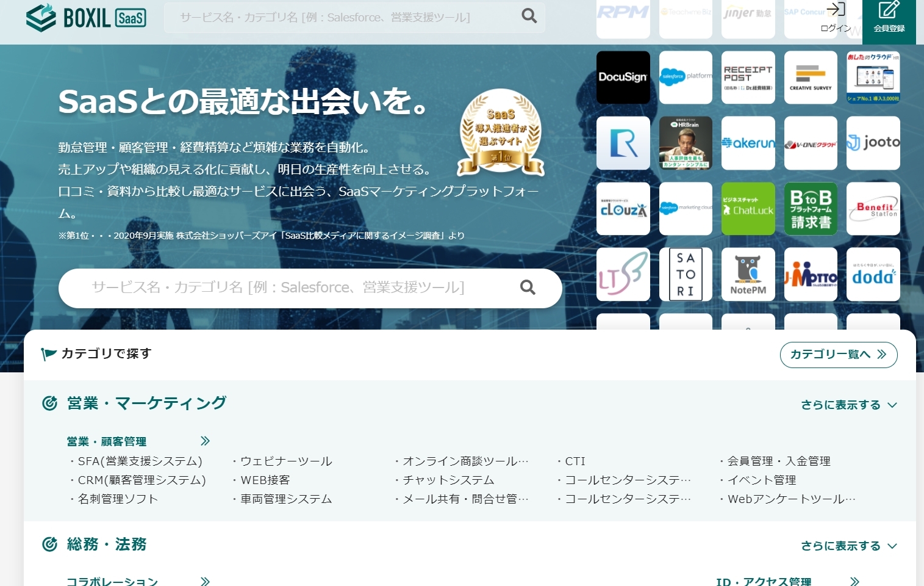Open the Benefit Station tile

[x=873, y=209]
